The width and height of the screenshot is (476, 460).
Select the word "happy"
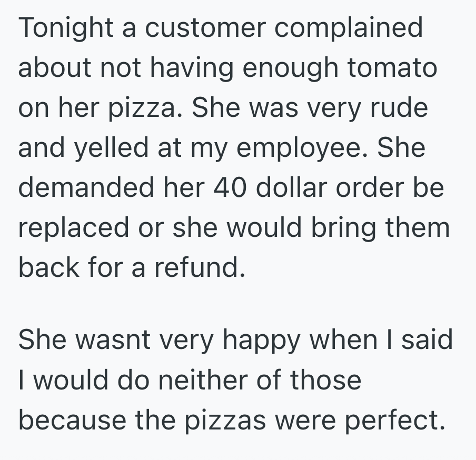tap(266, 341)
